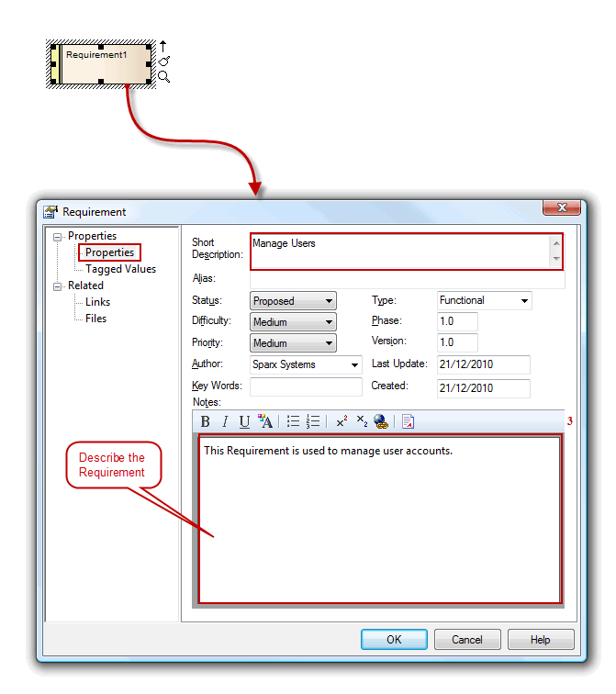This screenshot has width=616, height=694.
Task: Open the font color tool in Notes
Action: pos(265,421)
